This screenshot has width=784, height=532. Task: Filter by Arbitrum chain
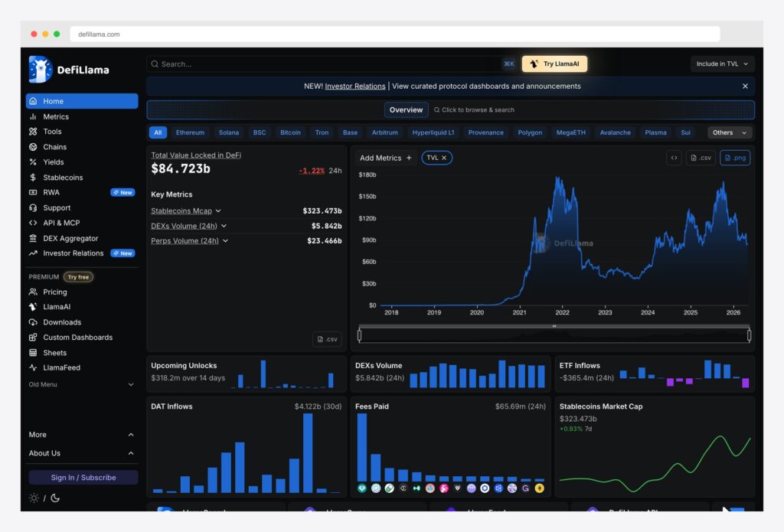pos(385,132)
